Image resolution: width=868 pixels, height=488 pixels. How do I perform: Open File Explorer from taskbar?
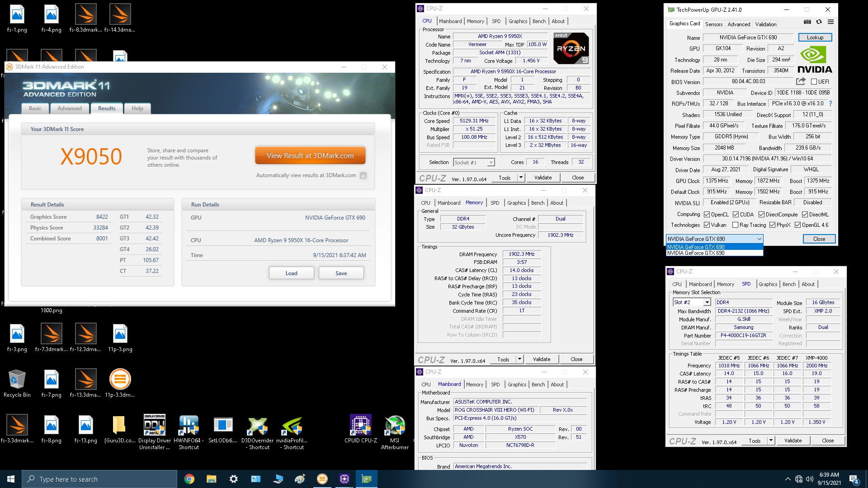click(211, 479)
